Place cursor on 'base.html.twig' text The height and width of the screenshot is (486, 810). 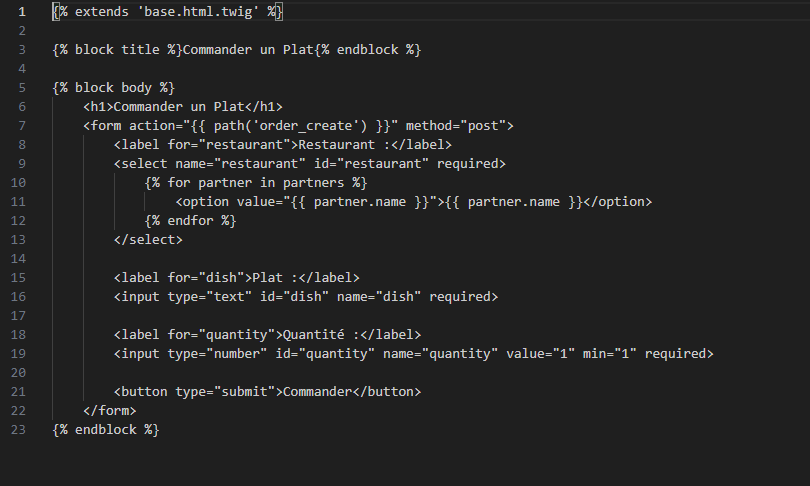(x=198, y=11)
